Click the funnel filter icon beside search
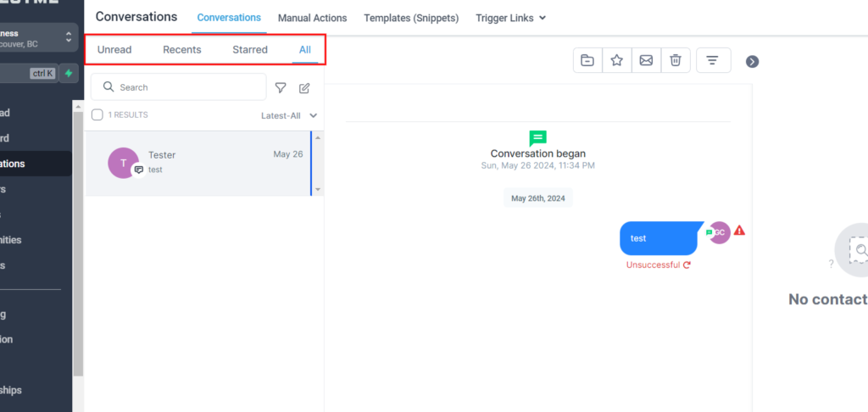The image size is (868, 412). coord(281,87)
